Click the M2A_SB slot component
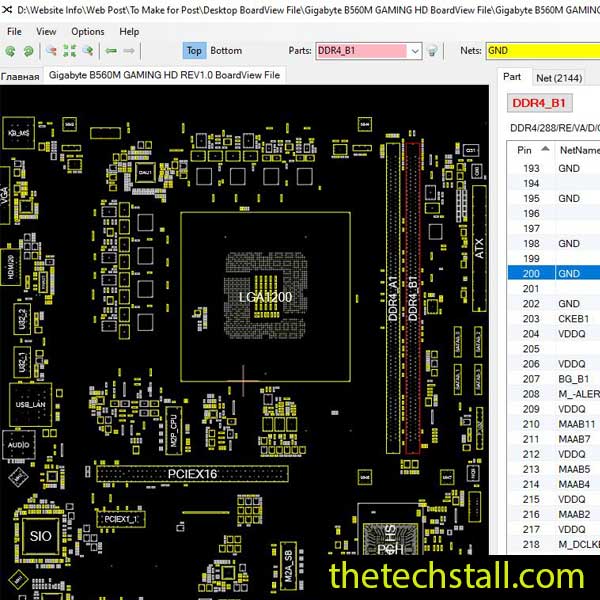This screenshot has width=600, height=600. 289,566
